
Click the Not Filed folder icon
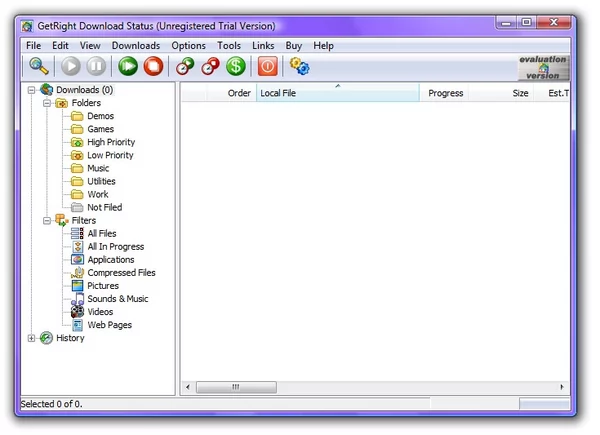(77, 207)
